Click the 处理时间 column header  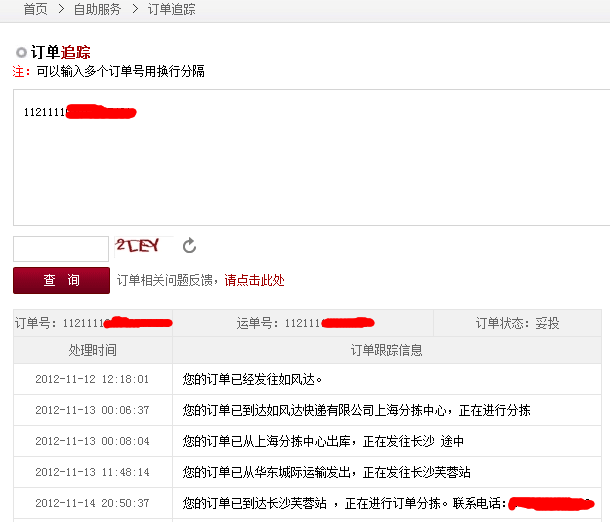92,350
